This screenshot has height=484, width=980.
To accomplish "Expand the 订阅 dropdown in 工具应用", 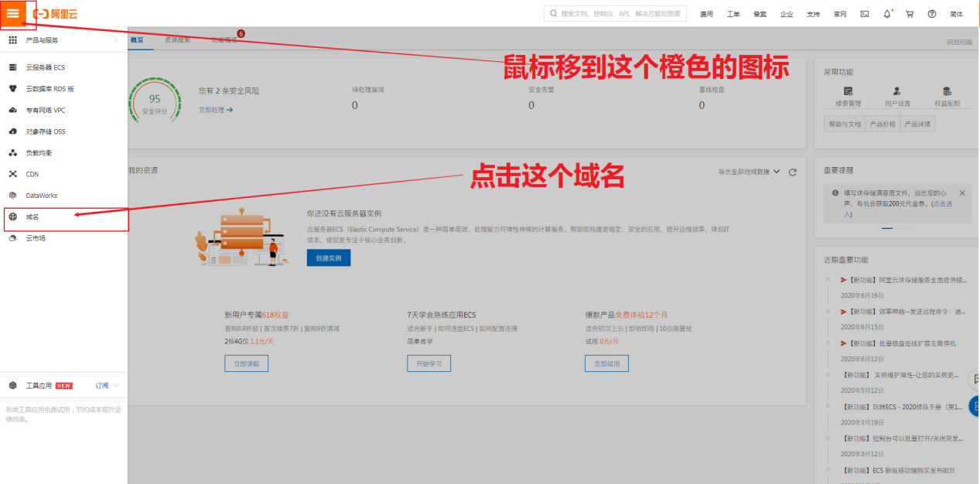I will tap(108, 385).
